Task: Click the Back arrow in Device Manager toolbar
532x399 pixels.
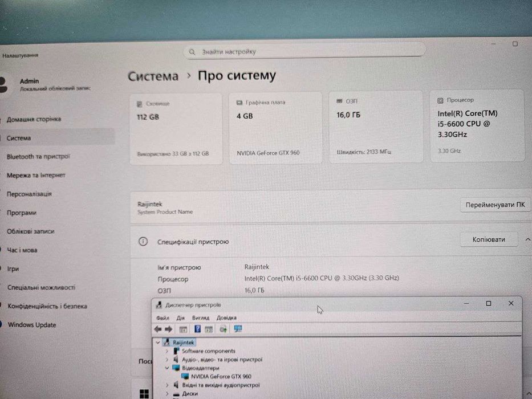Action: coord(158,329)
